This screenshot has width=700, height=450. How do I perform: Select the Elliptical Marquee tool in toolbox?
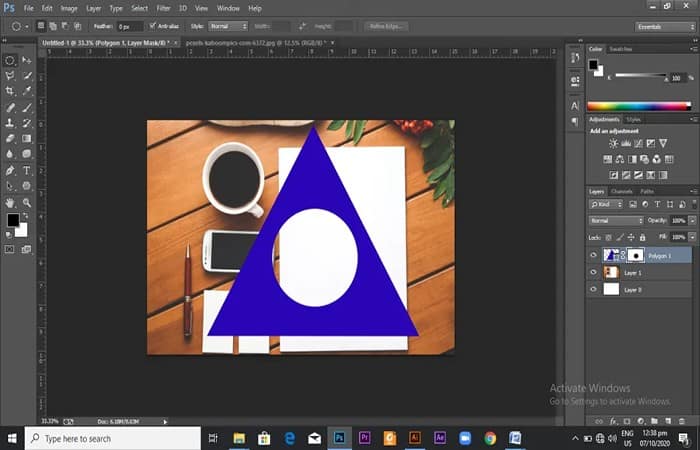point(10,60)
